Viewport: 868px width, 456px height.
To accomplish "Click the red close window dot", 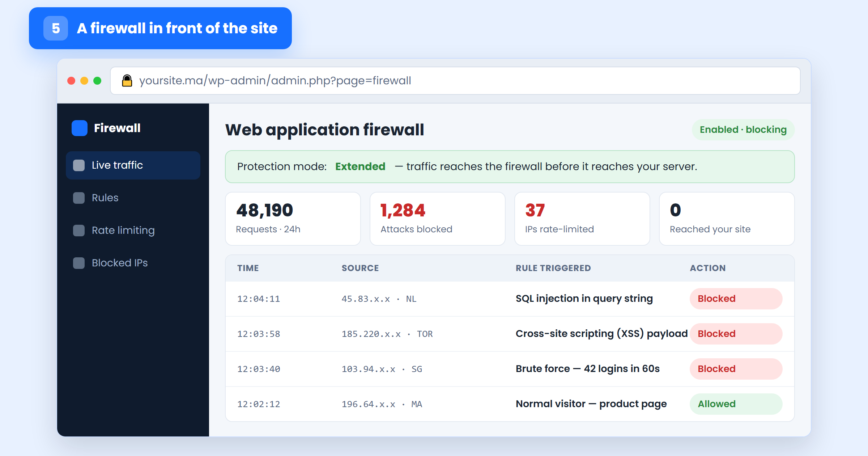I will [71, 81].
